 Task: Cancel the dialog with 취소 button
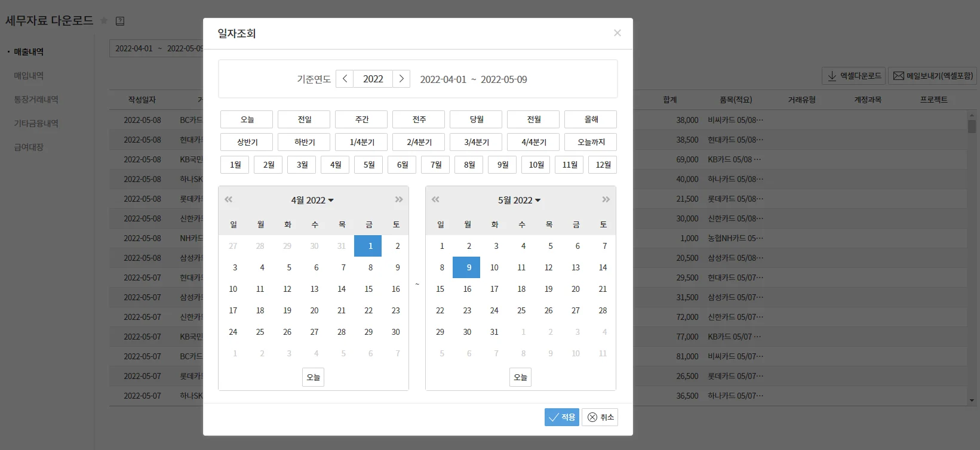point(600,417)
